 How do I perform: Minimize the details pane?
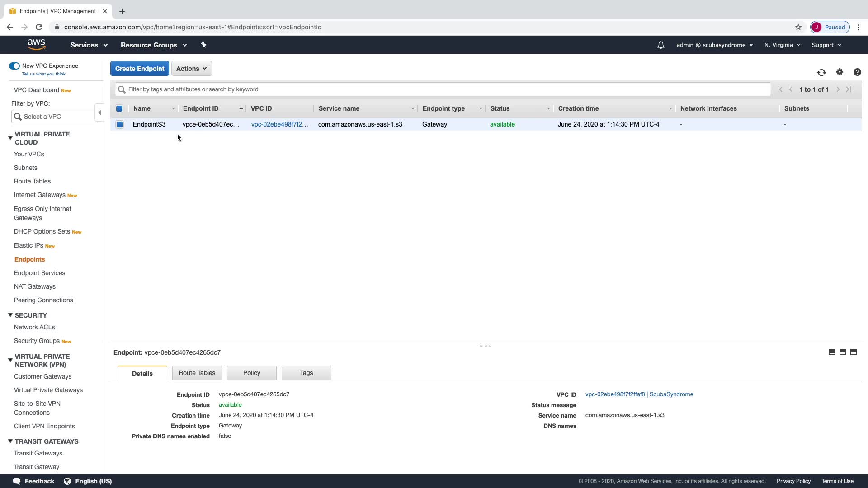(x=832, y=352)
